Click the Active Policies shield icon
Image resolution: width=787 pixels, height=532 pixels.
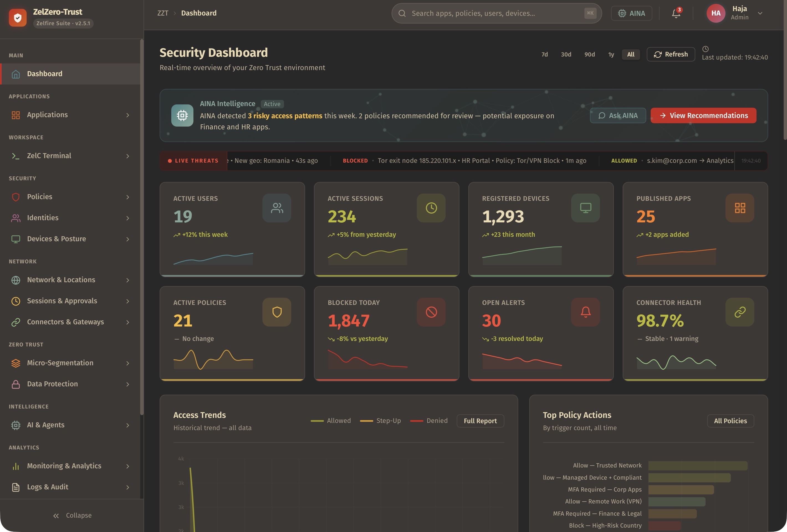tap(277, 312)
